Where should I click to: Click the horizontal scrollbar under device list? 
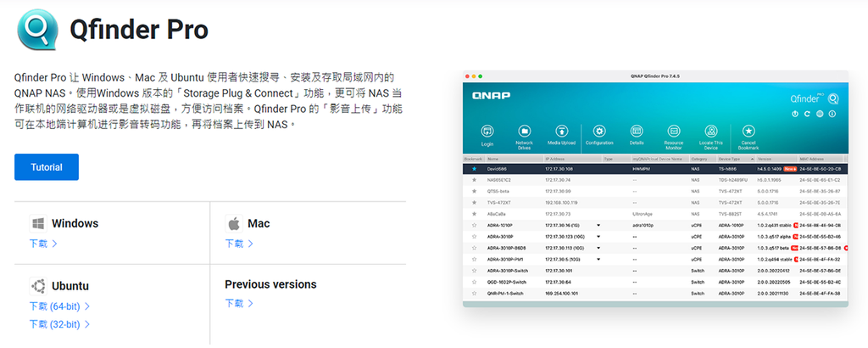[655, 304]
